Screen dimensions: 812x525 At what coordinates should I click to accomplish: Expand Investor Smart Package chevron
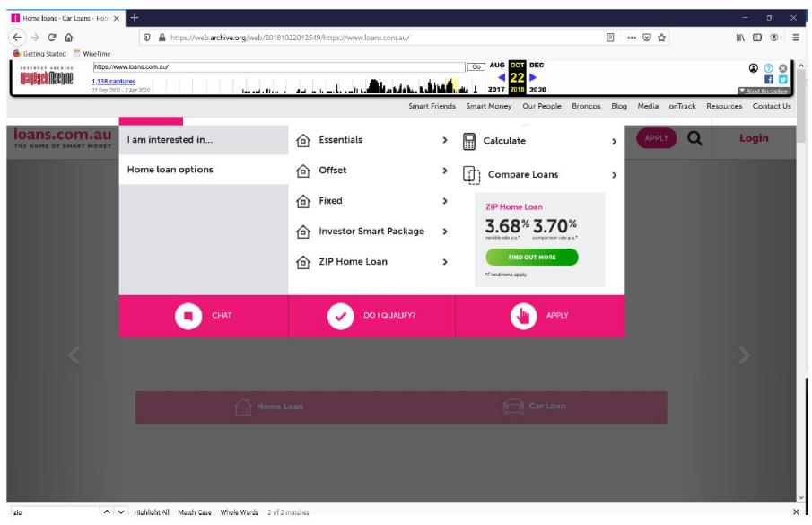[x=445, y=232]
